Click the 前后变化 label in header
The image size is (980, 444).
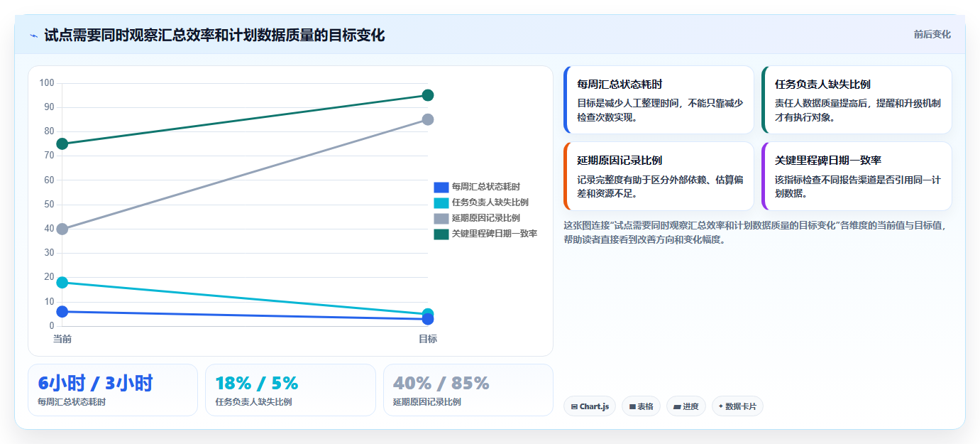pos(932,34)
